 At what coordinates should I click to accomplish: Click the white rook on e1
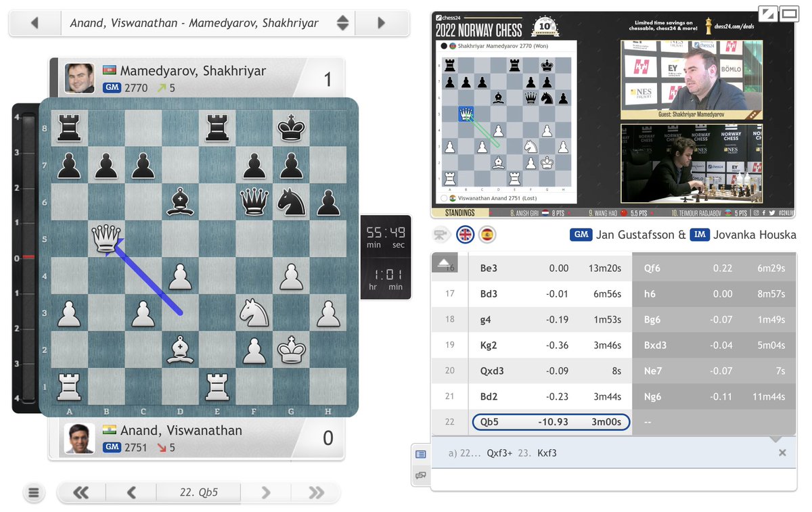[x=217, y=386]
